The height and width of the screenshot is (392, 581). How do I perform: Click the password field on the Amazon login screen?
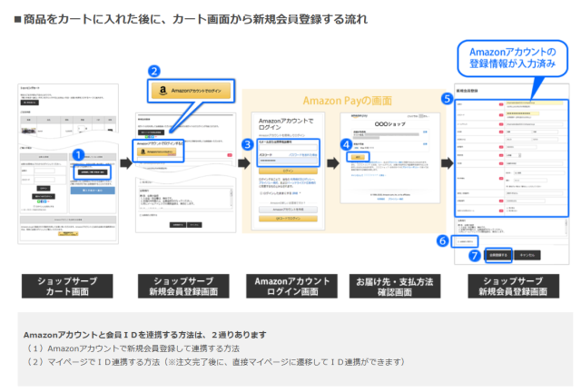288,161
